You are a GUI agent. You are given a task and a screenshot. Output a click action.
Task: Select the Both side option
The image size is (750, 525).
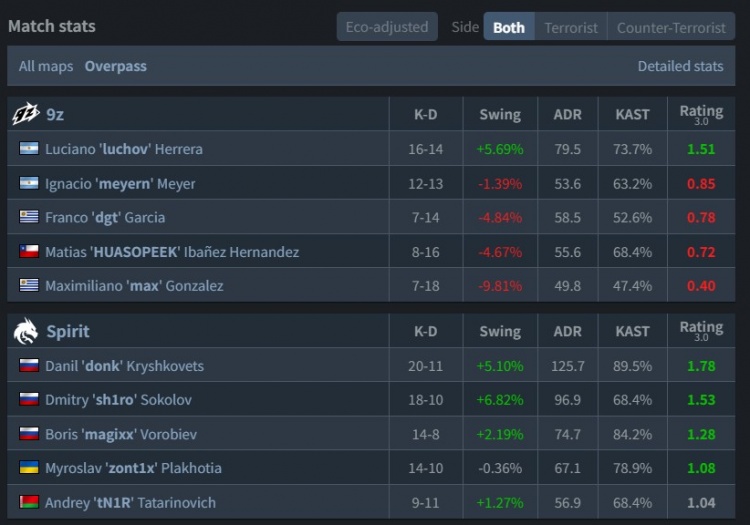tap(508, 27)
